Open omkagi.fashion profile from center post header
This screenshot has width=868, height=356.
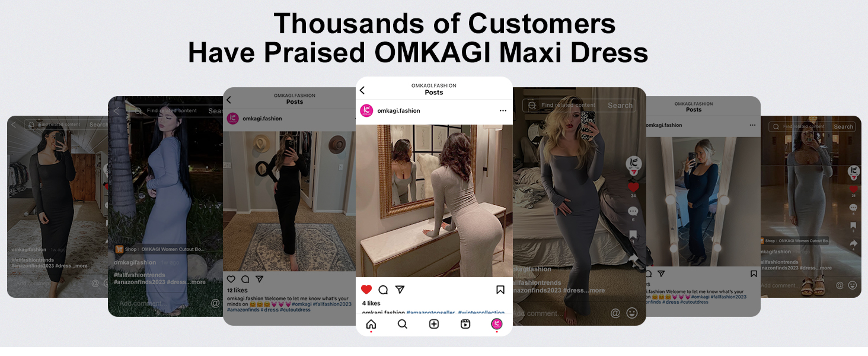[398, 111]
